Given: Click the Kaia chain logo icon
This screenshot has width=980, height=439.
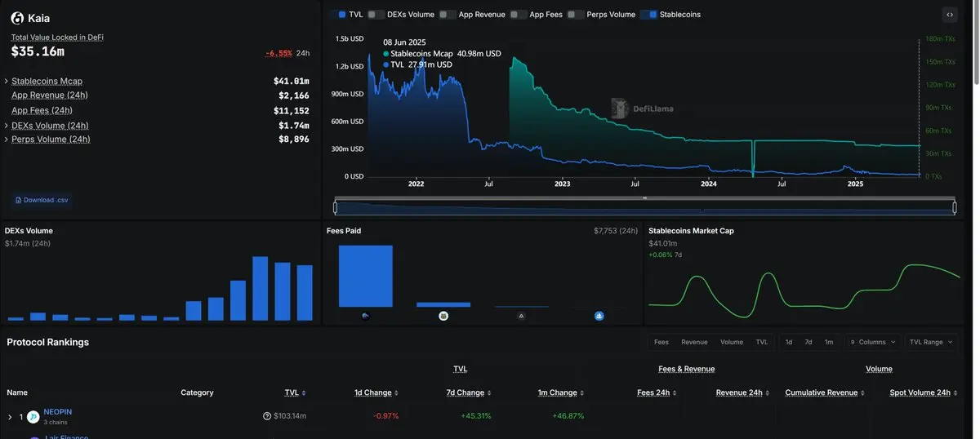Looking at the screenshot, I should coord(17,18).
